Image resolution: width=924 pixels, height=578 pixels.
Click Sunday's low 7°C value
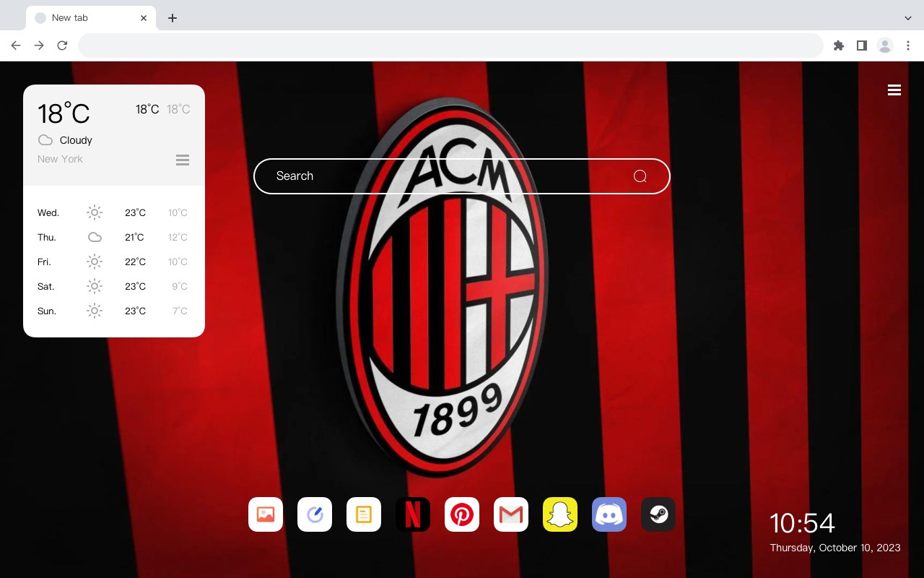[x=180, y=311]
